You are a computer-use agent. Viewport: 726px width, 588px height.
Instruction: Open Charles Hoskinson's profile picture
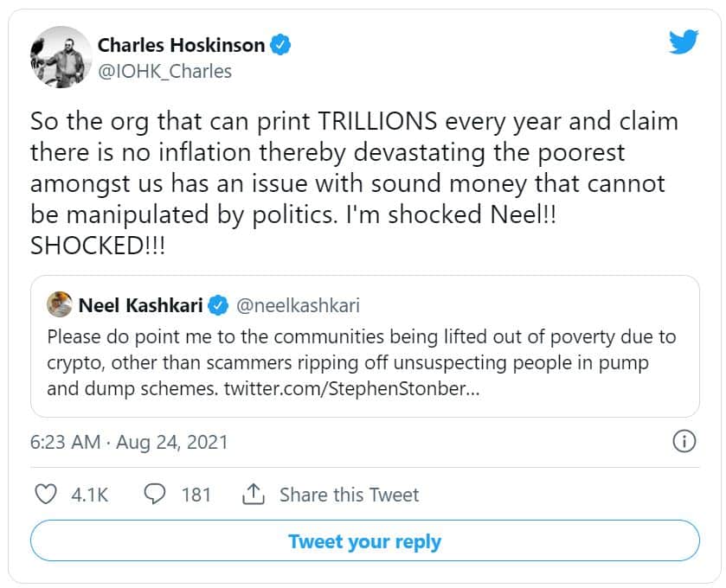point(61,57)
